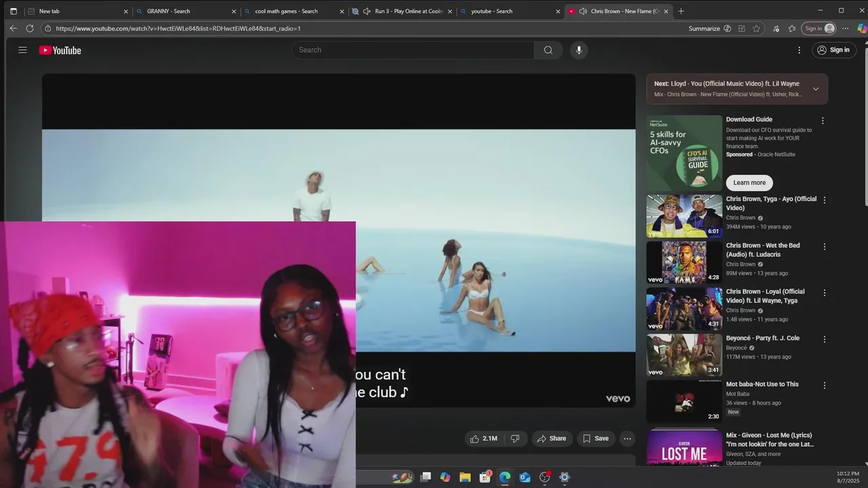The image size is (868, 488).
Task: Start voice search with the microphone
Action: [578, 50]
